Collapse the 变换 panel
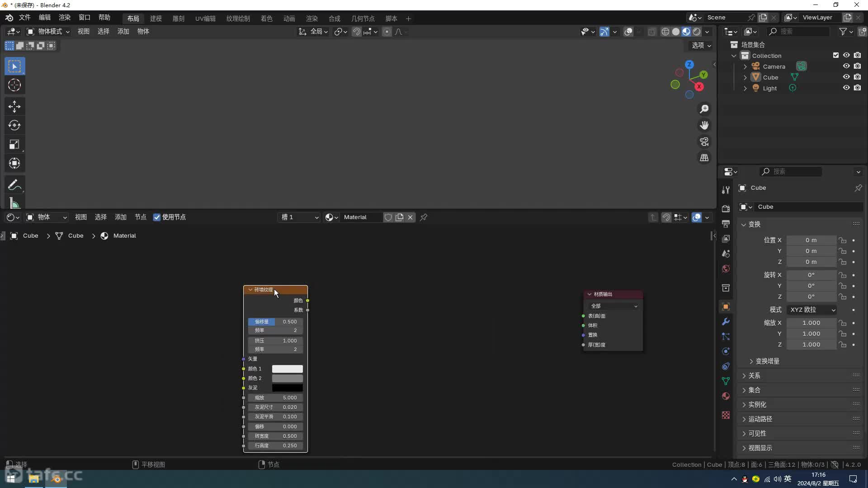868x488 pixels. 754,225
